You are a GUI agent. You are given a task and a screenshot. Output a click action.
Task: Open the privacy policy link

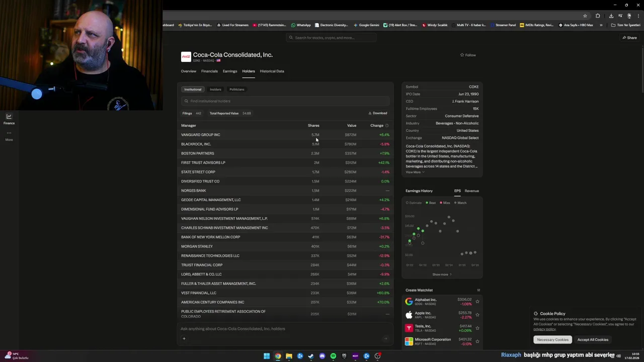(x=544, y=329)
